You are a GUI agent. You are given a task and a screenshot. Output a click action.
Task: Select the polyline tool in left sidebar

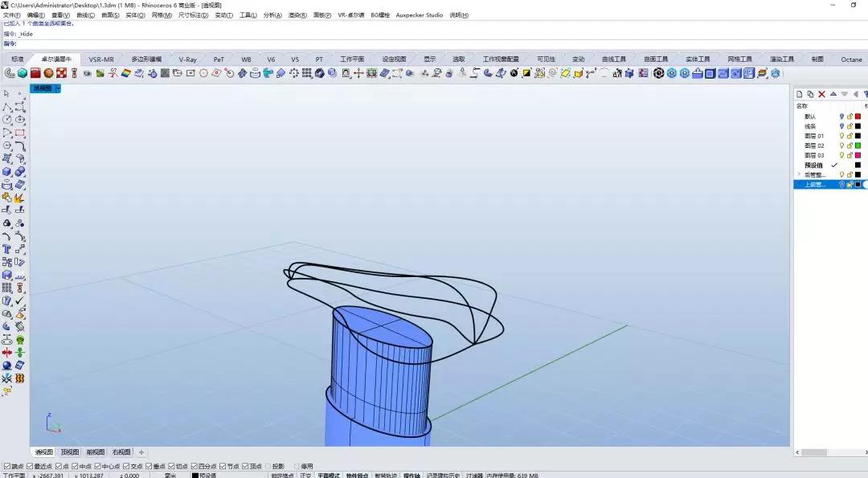(6, 107)
